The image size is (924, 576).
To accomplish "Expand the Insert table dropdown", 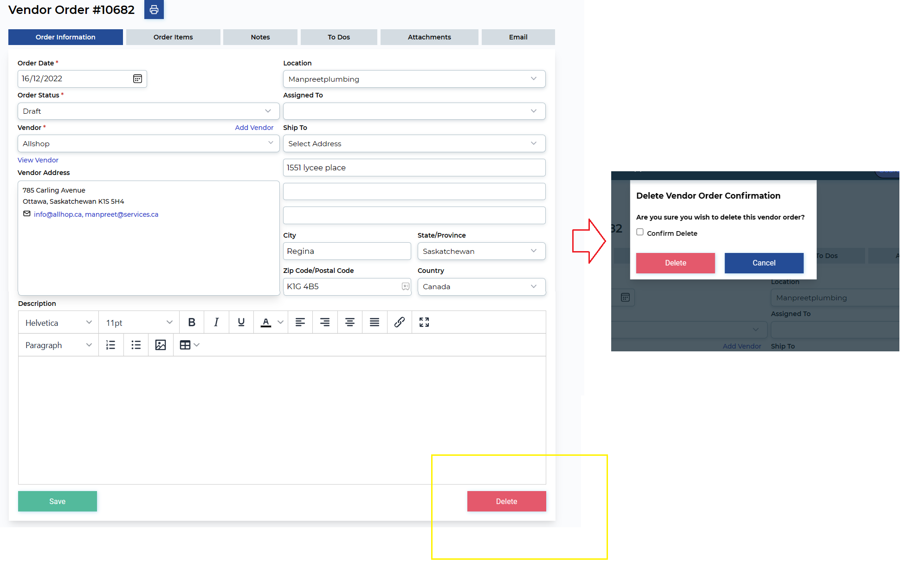I will coord(197,345).
